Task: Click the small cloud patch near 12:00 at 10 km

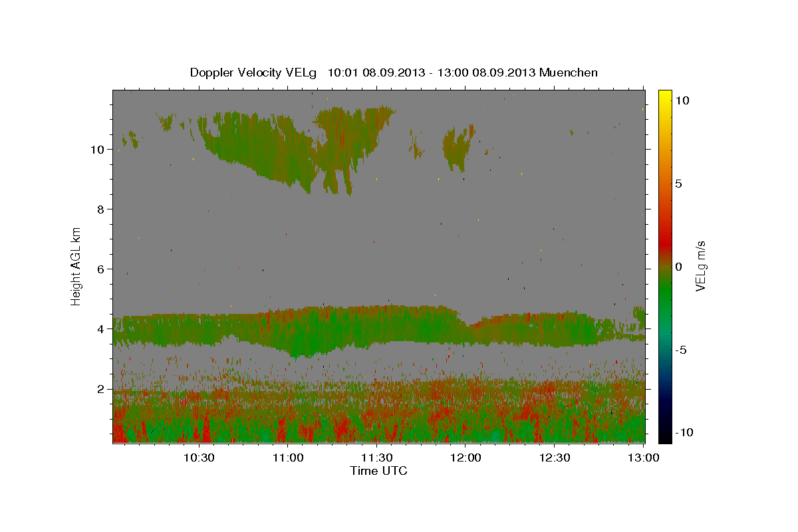Action: 458,146
